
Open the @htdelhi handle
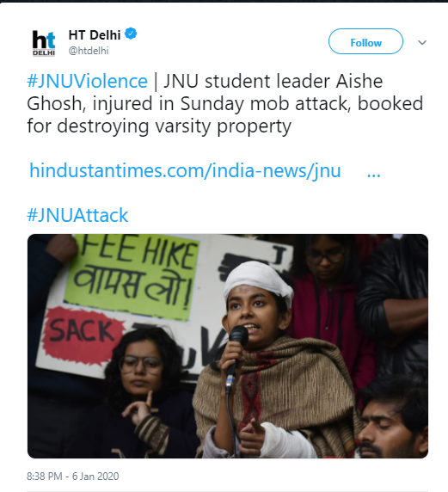pyautogui.click(x=89, y=51)
